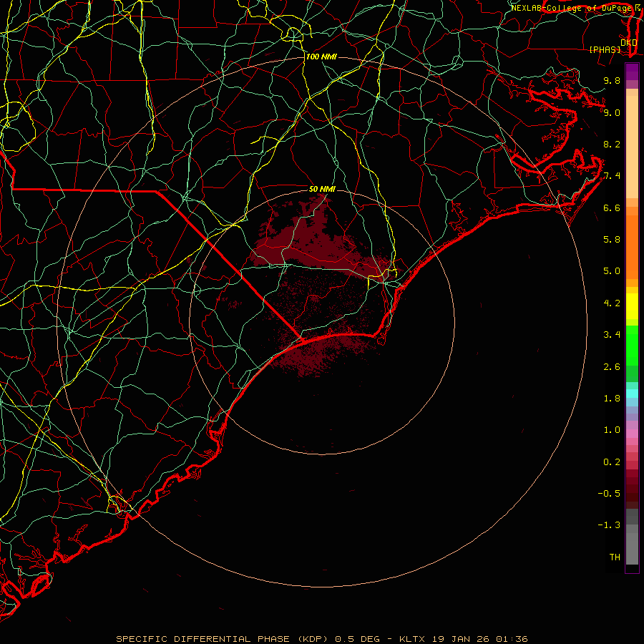Viewport: 644px width, 644px height.
Task: Click the 19 JAN 26 date text
Action: 460,639
